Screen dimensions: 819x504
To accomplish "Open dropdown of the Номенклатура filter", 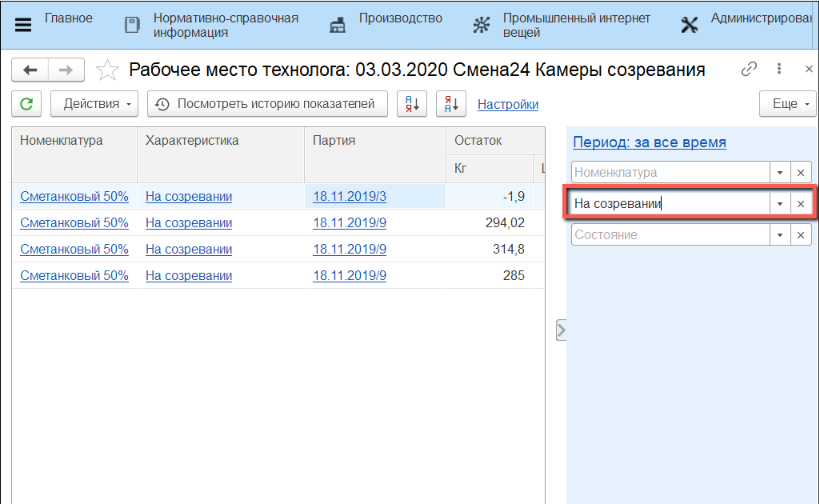I will coord(779,173).
